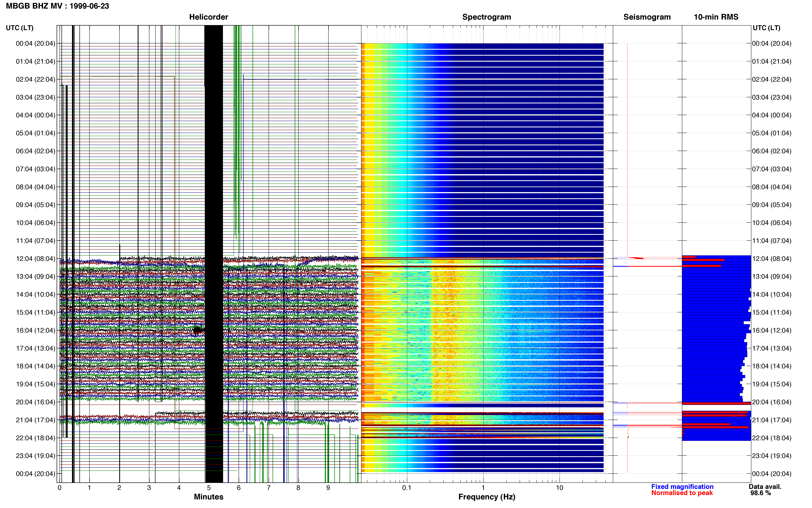Click right axis time 14:04 (10:04)
This screenshot has width=812, height=508.
pos(772,294)
